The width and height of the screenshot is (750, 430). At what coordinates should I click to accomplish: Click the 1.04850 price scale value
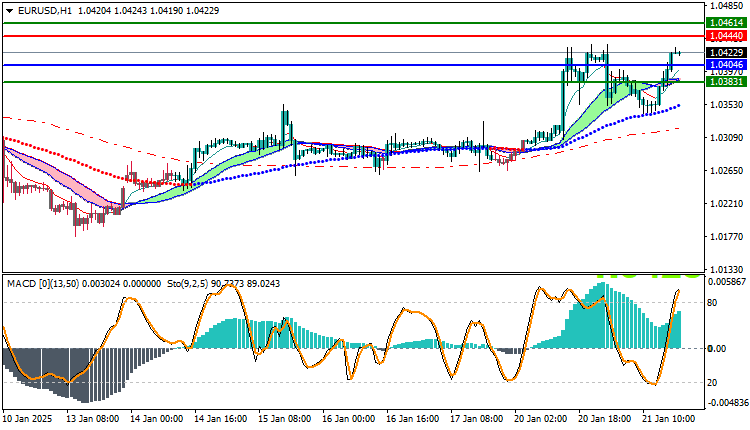[727, 6]
